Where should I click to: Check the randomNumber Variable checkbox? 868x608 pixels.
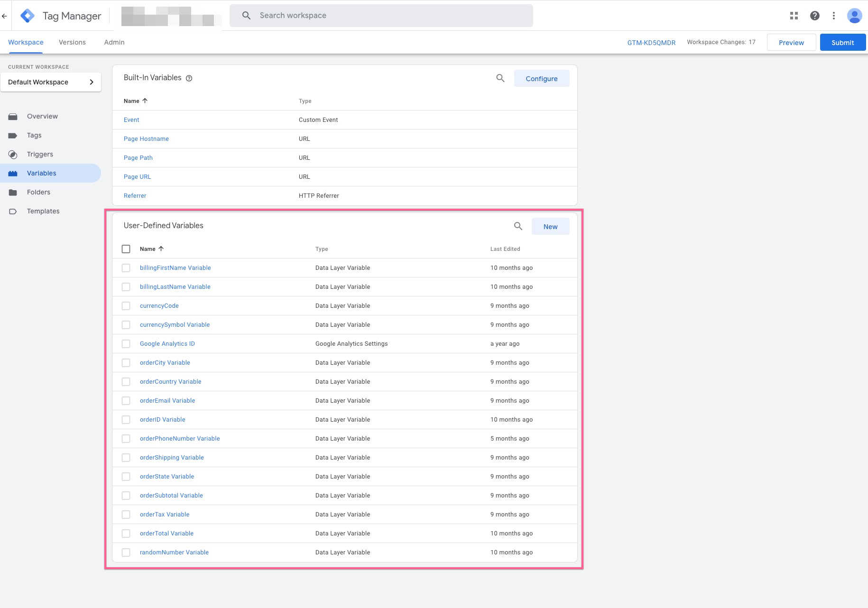pos(126,553)
